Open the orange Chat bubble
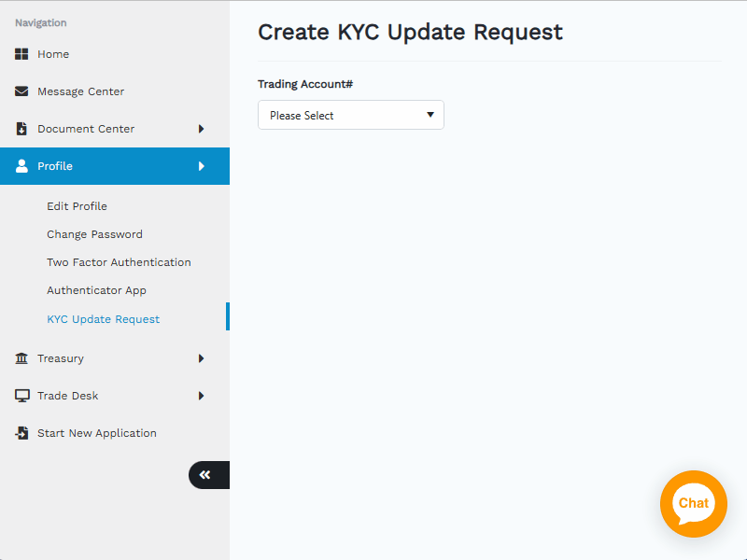Viewport: 747px width, 560px height. [x=693, y=503]
